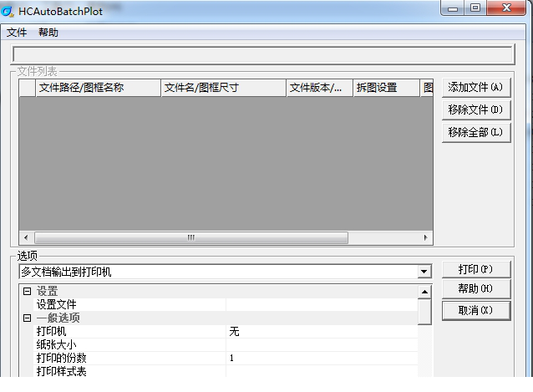Click the 文件路径/图框名称 column header
The width and height of the screenshot is (533, 392).
(x=99, y=88)
